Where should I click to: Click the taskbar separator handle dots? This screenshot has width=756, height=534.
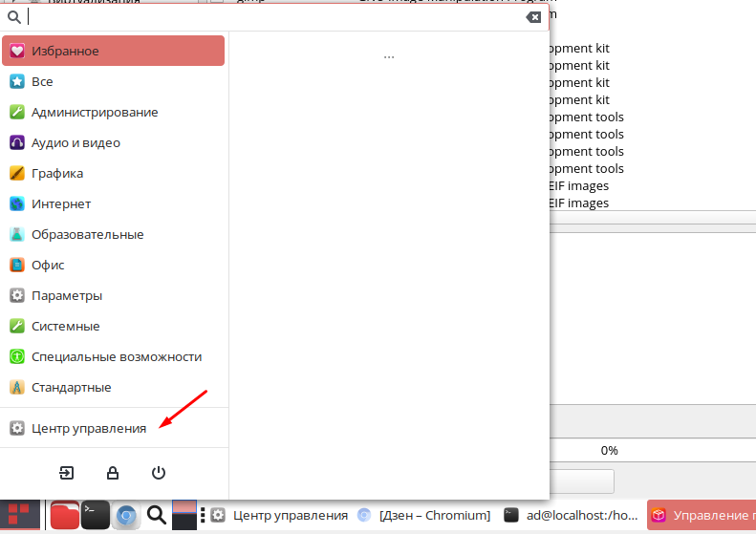click(x=203, y=515)
